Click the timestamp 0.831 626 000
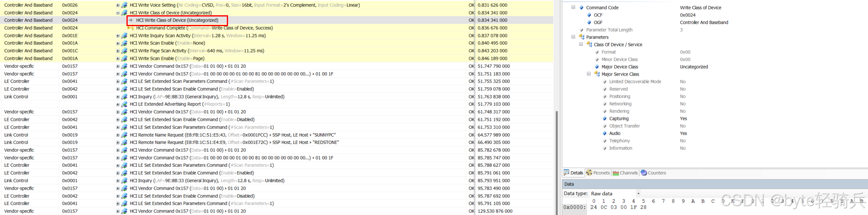 click(492, 5)
